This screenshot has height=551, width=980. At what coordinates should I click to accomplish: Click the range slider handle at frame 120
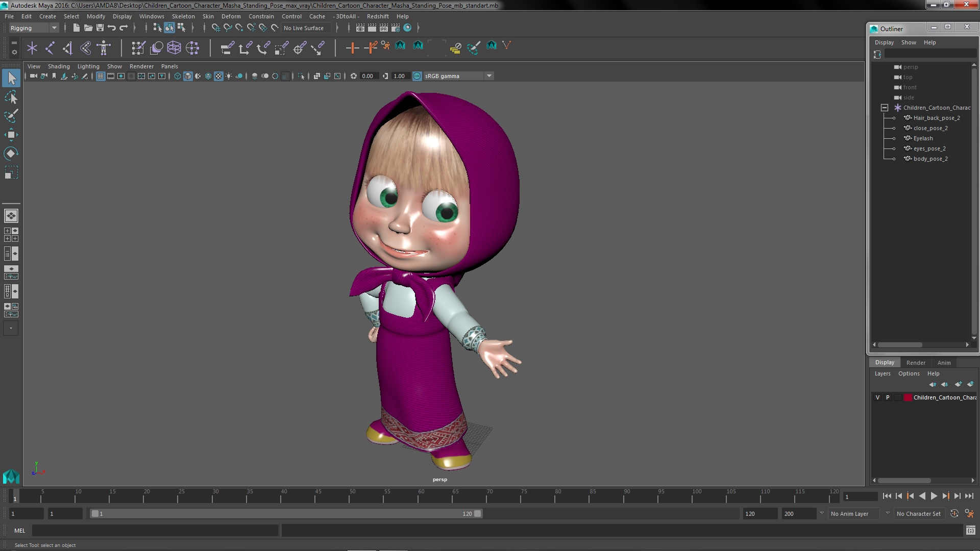coord(478,514)
